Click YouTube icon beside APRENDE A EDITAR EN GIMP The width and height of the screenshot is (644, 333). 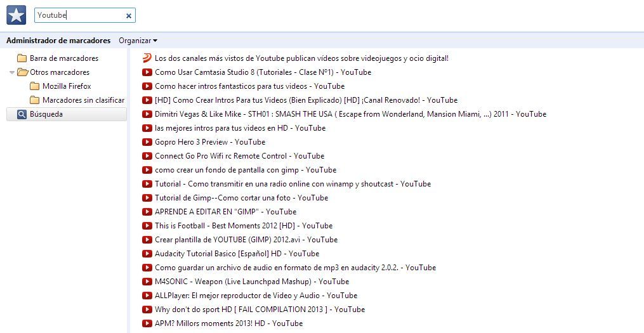point(147,212)
